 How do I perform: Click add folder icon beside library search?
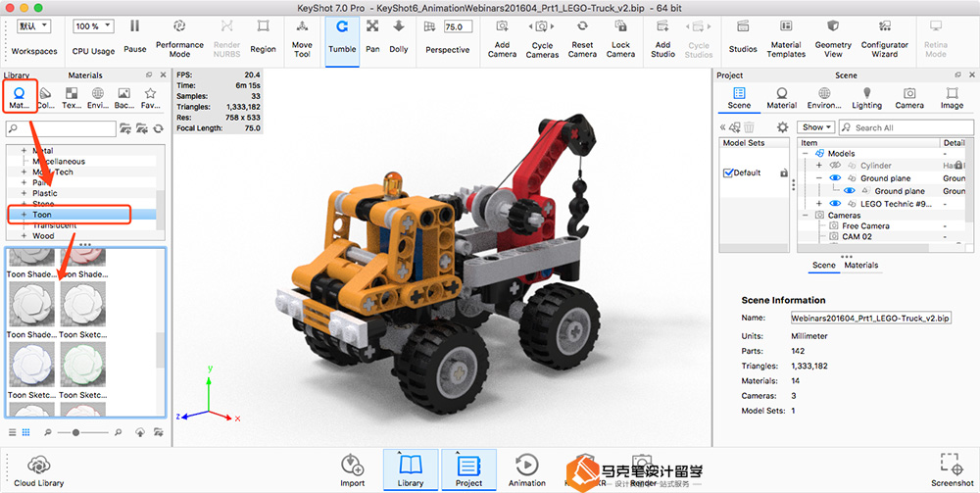[x=125, y=128]
